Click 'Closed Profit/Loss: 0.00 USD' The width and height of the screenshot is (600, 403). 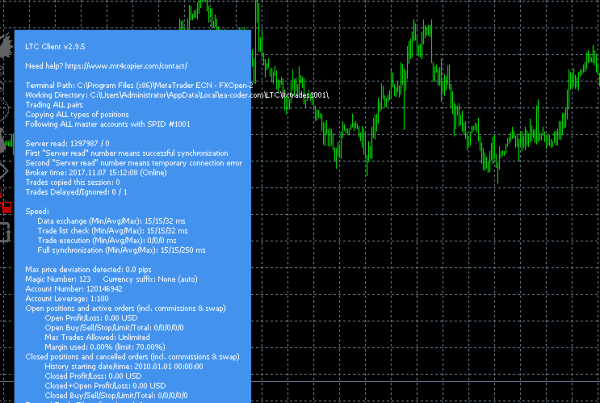coord(93,376)
